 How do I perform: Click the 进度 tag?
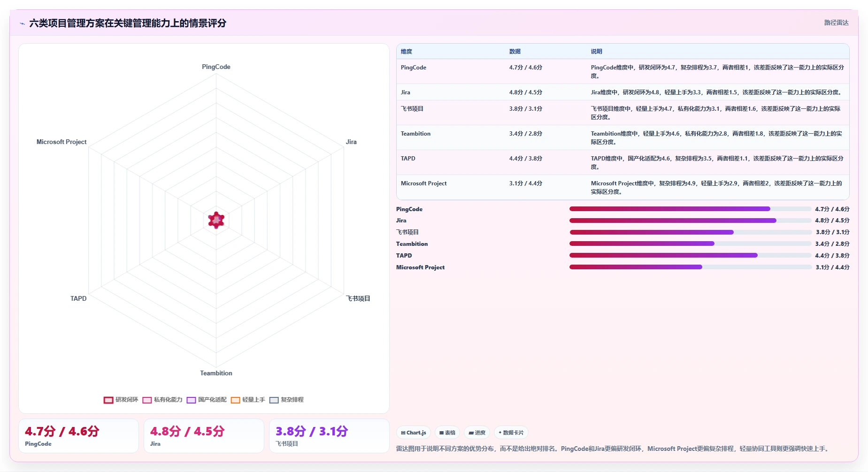(x=477, y=433)
